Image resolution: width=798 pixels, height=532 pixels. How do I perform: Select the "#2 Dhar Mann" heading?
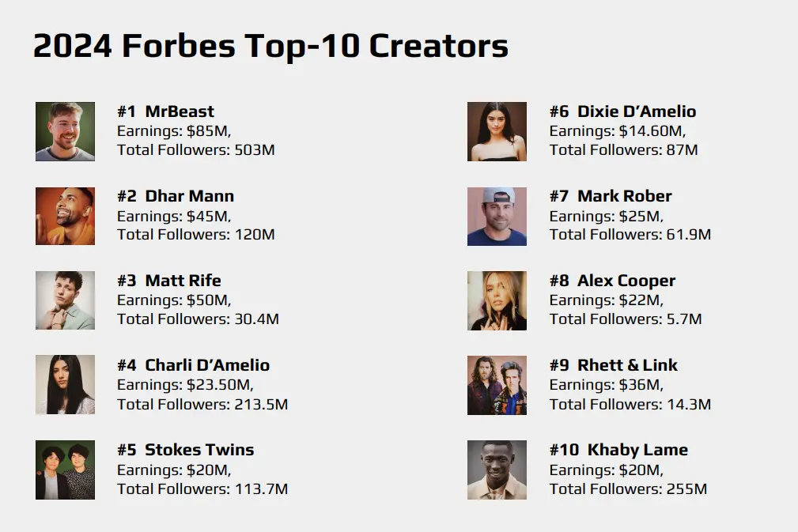175,196
